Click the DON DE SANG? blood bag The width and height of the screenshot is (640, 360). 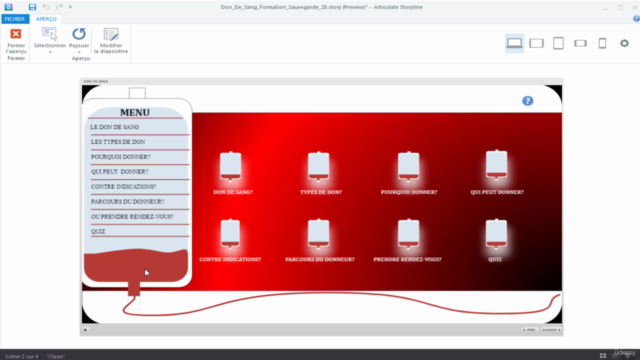[231, 167]
